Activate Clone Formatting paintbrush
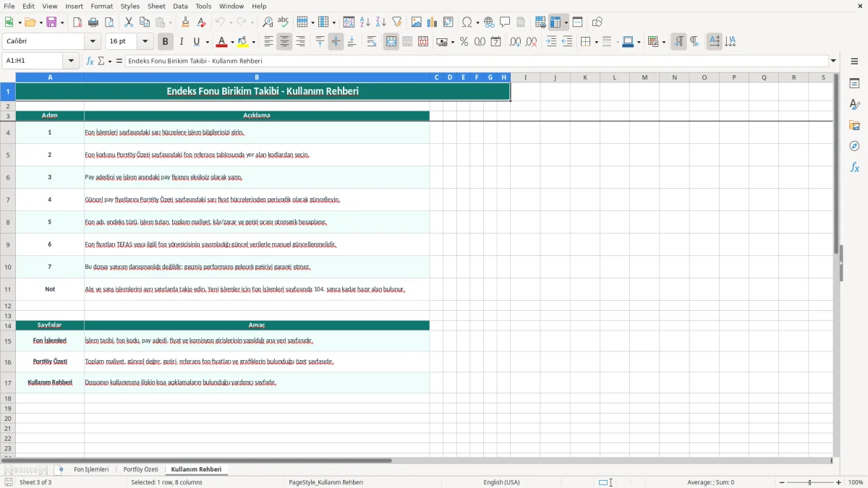The width and height of the screenshot is (868, 488). [186, 22]
